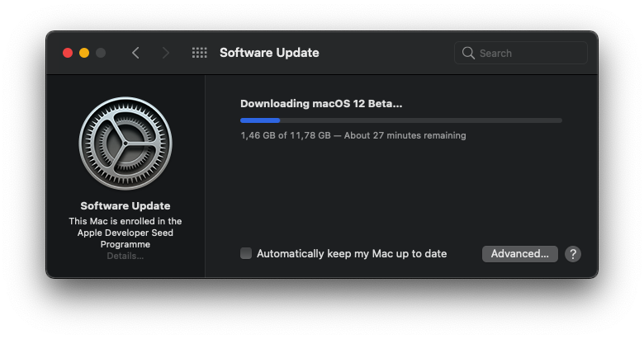Click the Apple Developer Seed Programme text
Viewport: 644px width, 339px height.
click(125, 233)
